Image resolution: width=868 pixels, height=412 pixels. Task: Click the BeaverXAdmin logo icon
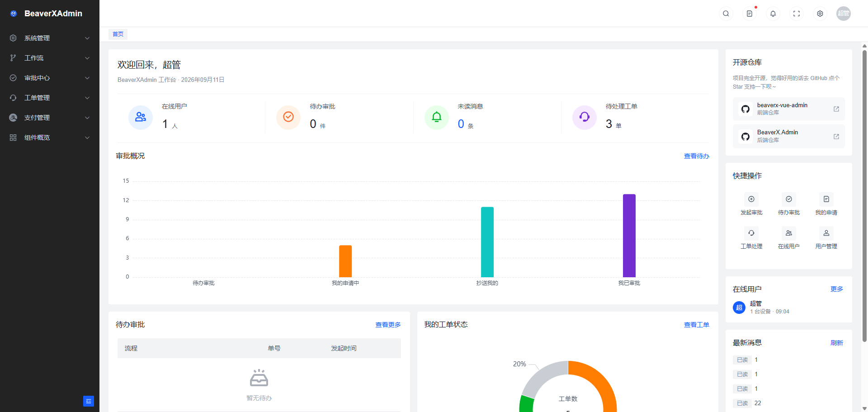[x=14, y=14]
